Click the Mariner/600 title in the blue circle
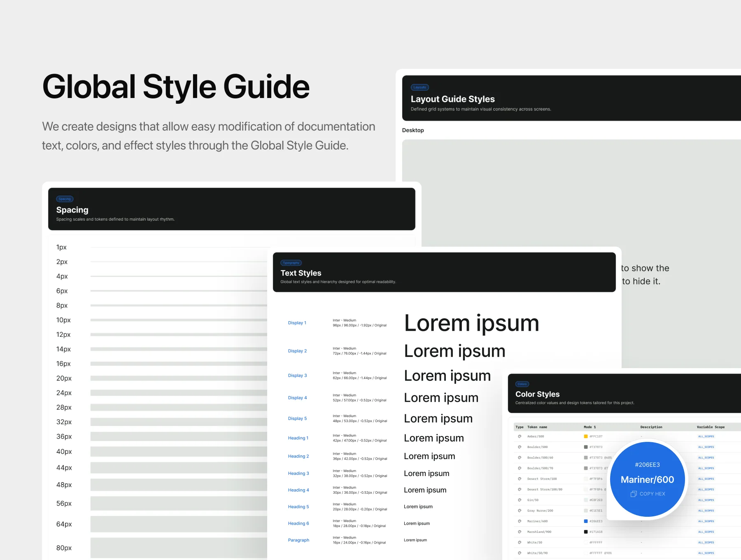 (x=648, y=480)
